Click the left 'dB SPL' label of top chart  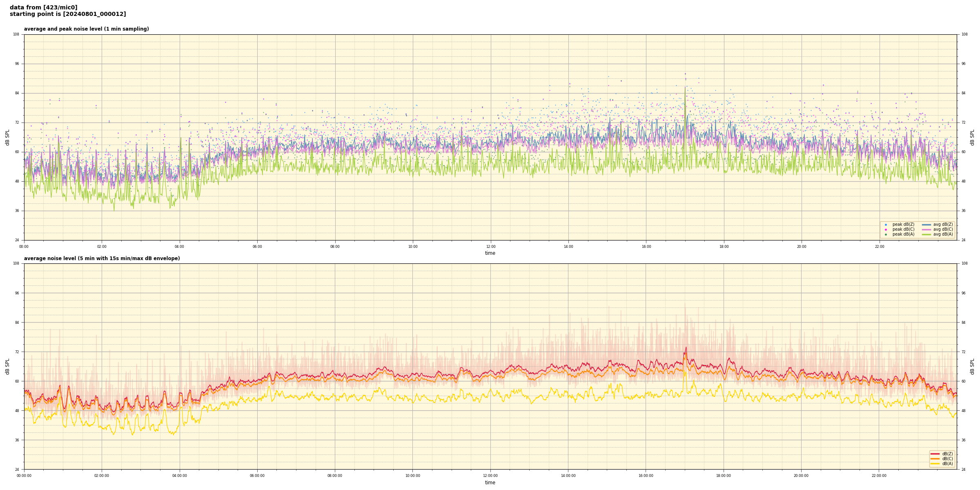click(7, 137)
